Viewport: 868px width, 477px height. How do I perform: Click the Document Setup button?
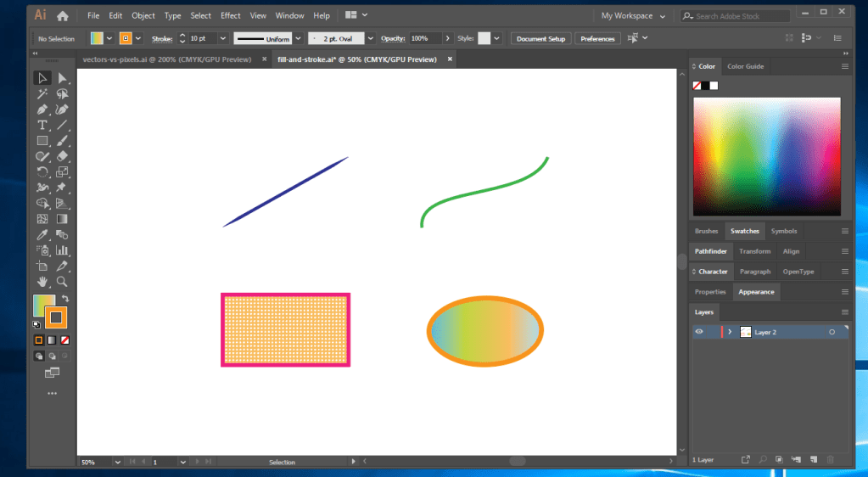(540, 38)
